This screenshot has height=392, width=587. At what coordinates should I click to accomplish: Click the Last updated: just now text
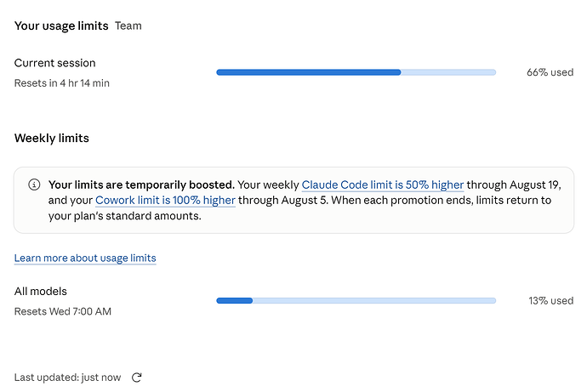click(x=67, y=378)
